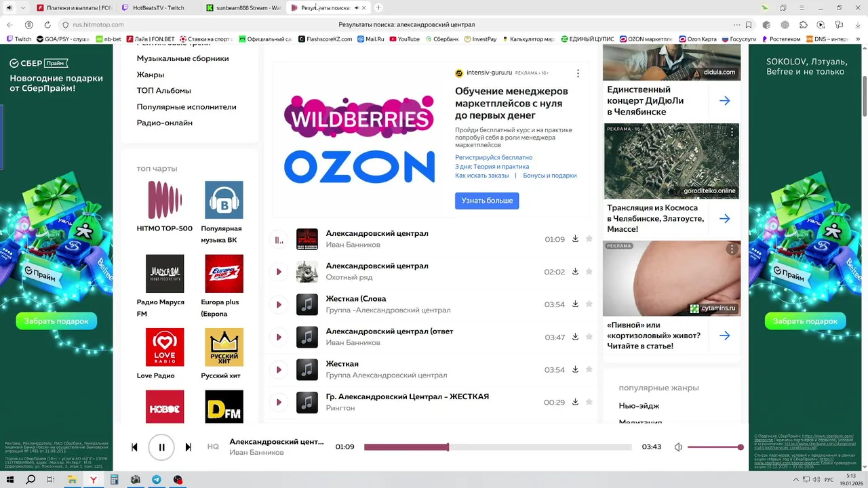Star the Жесткая 03:54 Группа Александровский централ track
This screenshot has width=868, height=488.
point(589,369)
